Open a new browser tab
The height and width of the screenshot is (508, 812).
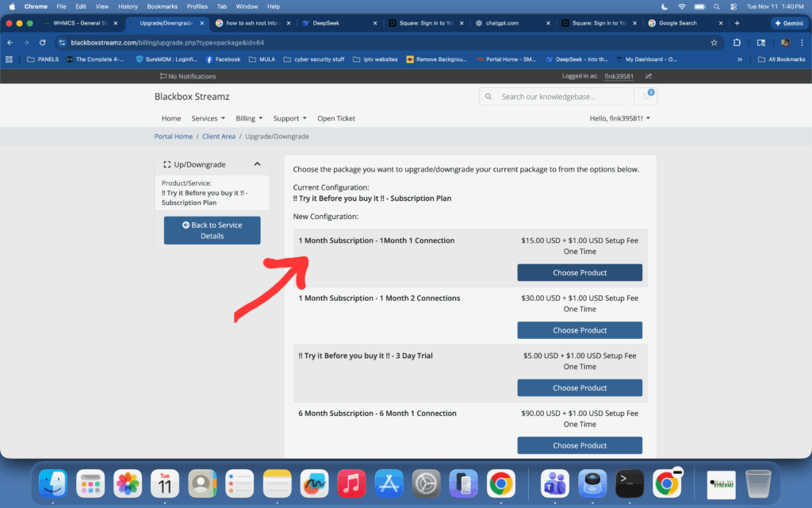point(737,23)
